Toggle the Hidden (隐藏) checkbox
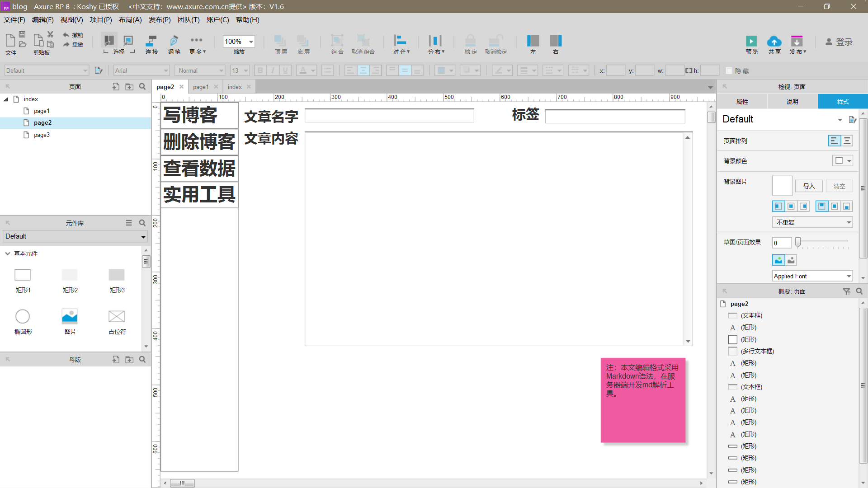The image size is (868, 488). 729,70
